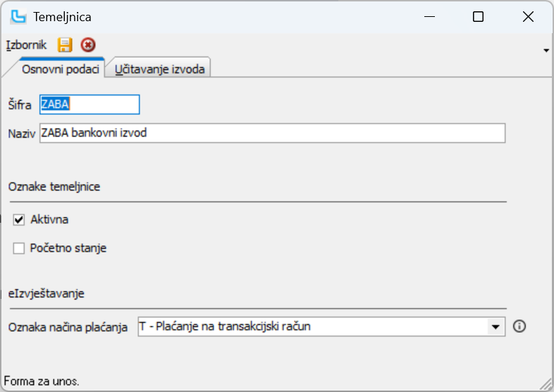This screenshot has height=392, width=554.
Task: Focus the Naziv text field
Action: click(x=272, y=133)
